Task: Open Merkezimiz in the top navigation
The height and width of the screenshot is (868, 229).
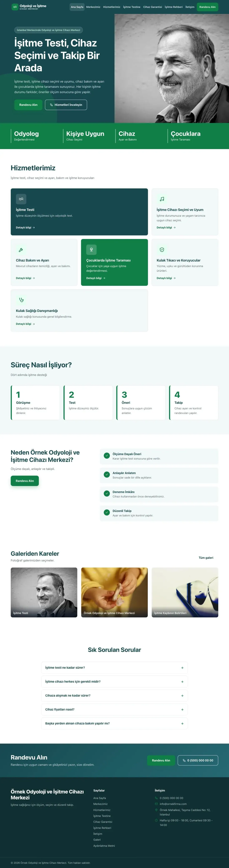Action: [93, 7]
